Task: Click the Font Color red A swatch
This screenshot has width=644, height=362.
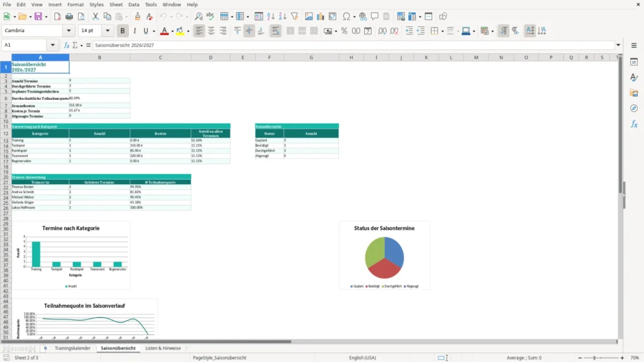Action: [164, 31]
